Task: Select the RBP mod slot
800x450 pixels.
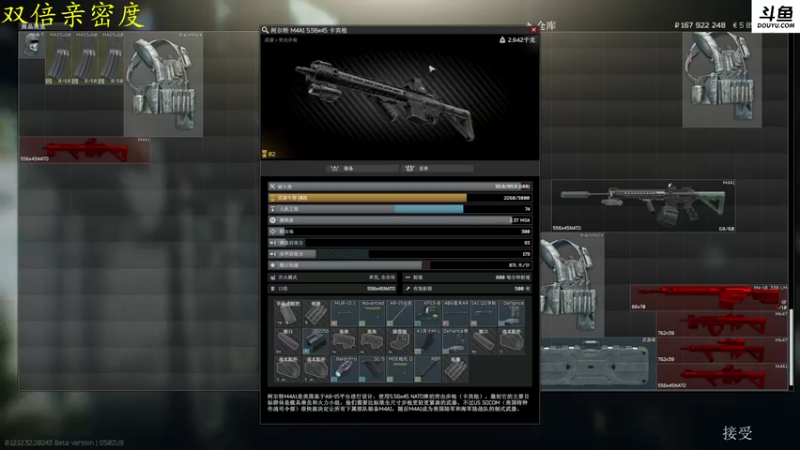Action: [428, 369]
